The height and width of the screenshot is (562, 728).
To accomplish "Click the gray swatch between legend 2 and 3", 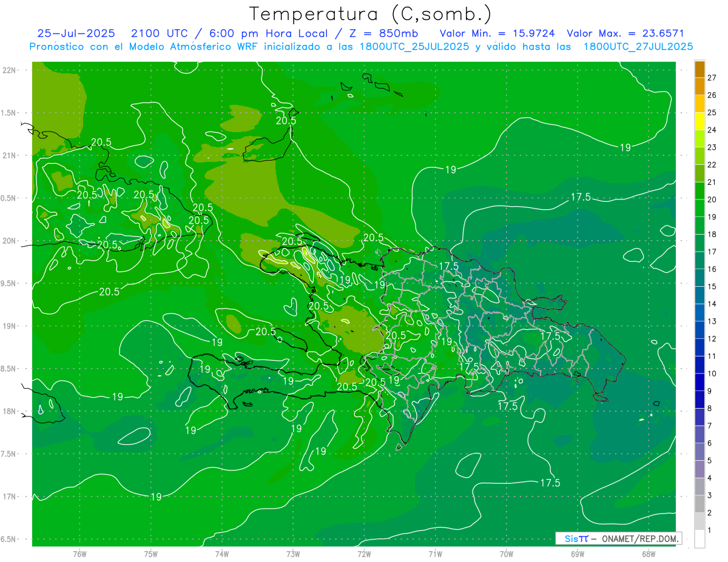I will [x=699, y=504].
